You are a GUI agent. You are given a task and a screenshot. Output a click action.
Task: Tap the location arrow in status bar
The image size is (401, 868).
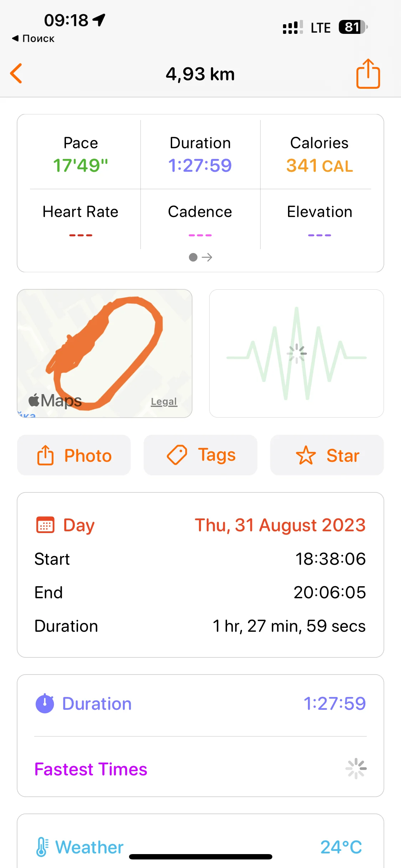point(99,20)
